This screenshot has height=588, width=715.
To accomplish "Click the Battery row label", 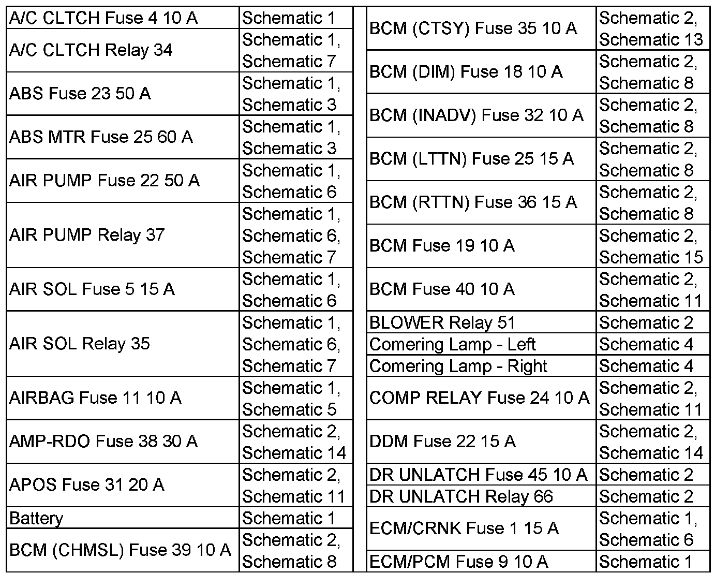I will coord(36,518).
